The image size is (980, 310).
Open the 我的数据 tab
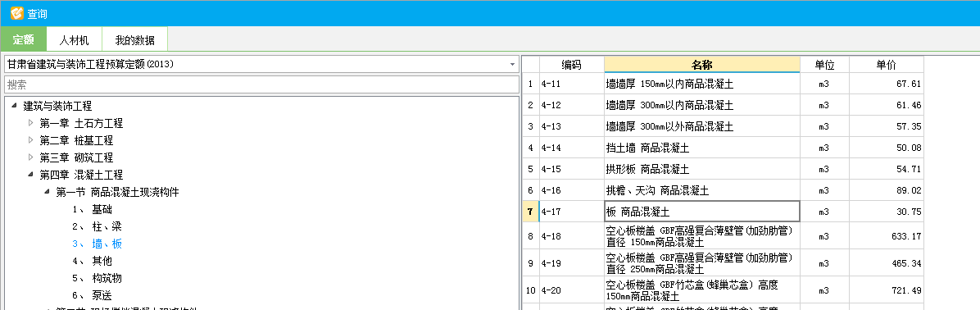point(134,40)
